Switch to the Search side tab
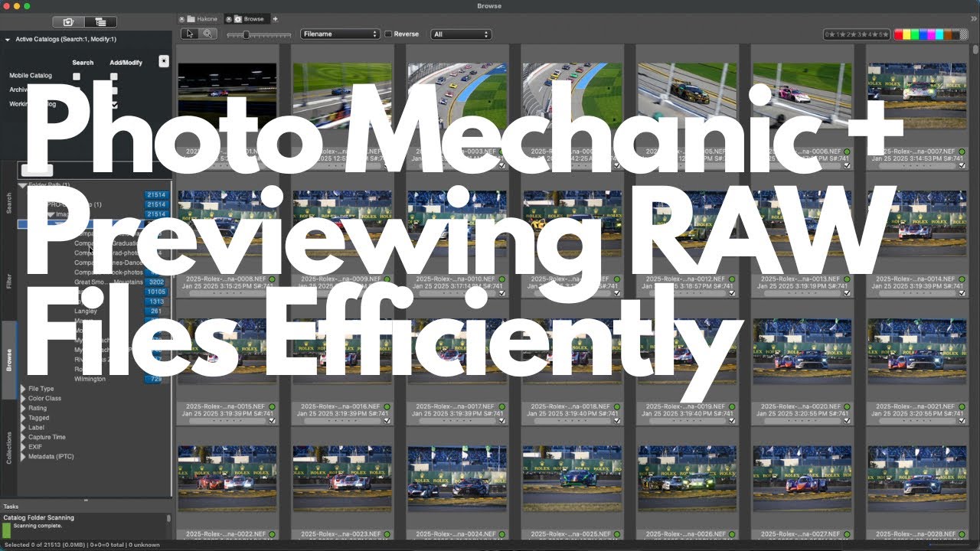Image resolution: width=980 pixels, height=551 pixels. pyautogui.click(x=9, y=203)
